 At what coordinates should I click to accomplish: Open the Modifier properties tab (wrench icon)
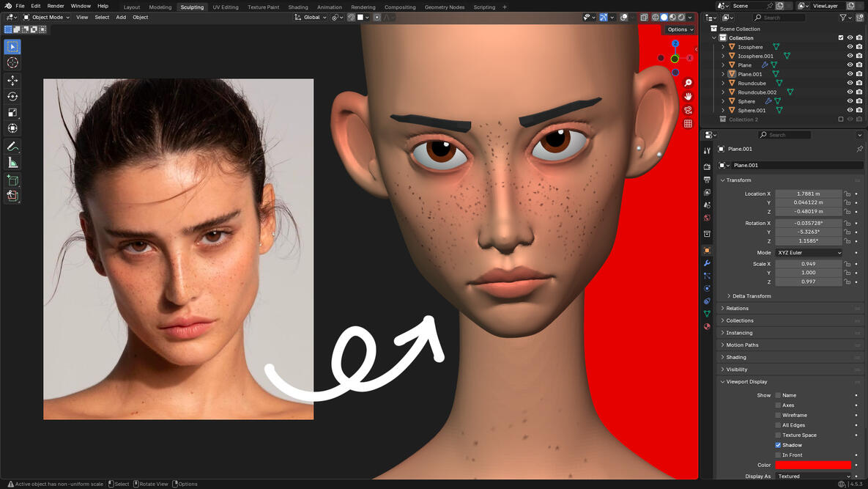(x=707, y=263)
